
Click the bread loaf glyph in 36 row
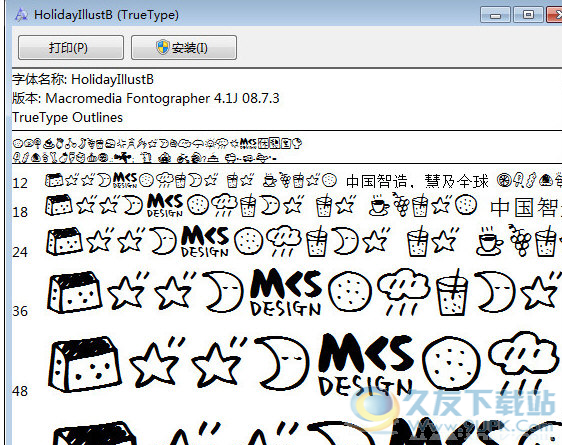pyautogui.click(x=75, y=293)
